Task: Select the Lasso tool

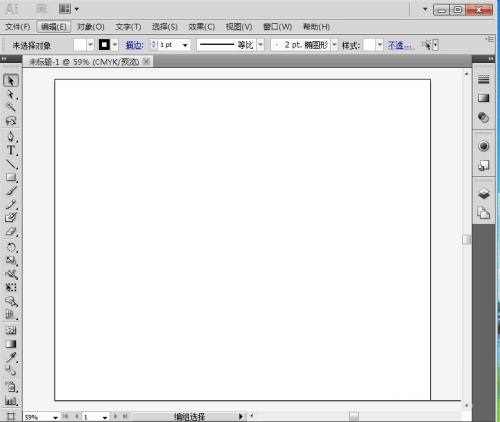Action: pos(11,121)
